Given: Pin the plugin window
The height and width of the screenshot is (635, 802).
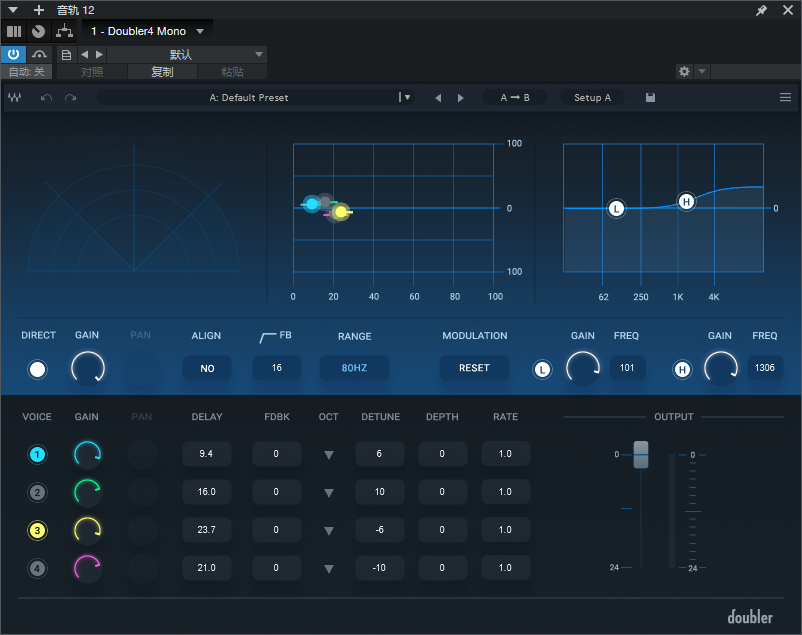Looking at the screenshot, I should pos(762,10).
